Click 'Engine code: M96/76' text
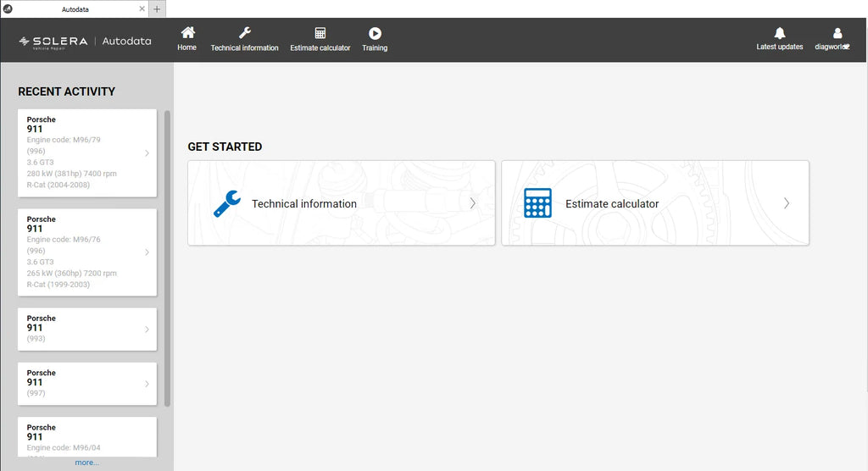This screenshot has height=471, width=868. pyautogui.click(x=64, y=240)
